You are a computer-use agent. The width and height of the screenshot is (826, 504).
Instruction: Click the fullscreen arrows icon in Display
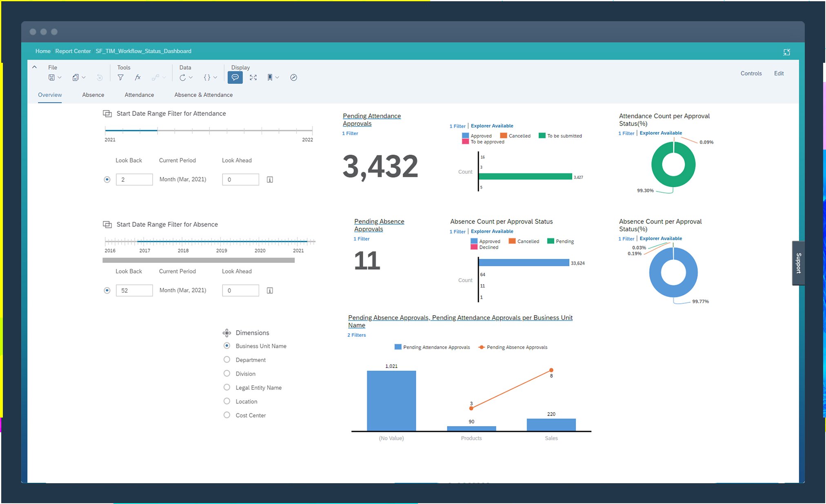(253, 77)
